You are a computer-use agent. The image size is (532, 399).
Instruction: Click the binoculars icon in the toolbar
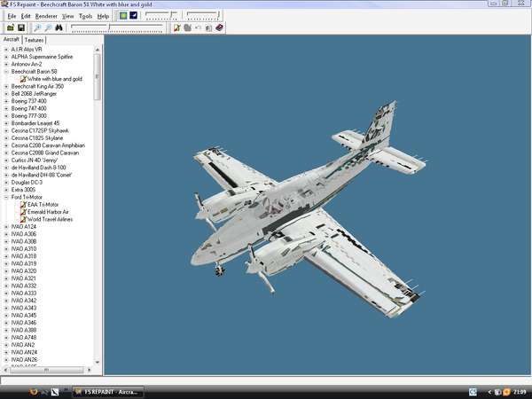[59, 27]
